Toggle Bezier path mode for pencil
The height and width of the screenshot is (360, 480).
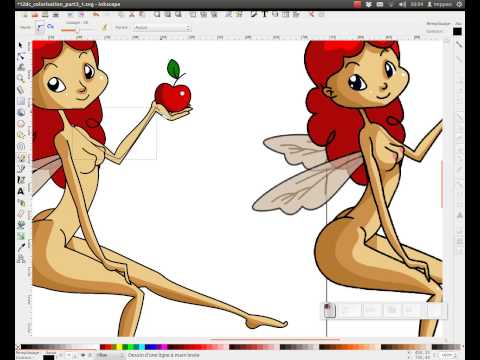[x=40, y=27]
